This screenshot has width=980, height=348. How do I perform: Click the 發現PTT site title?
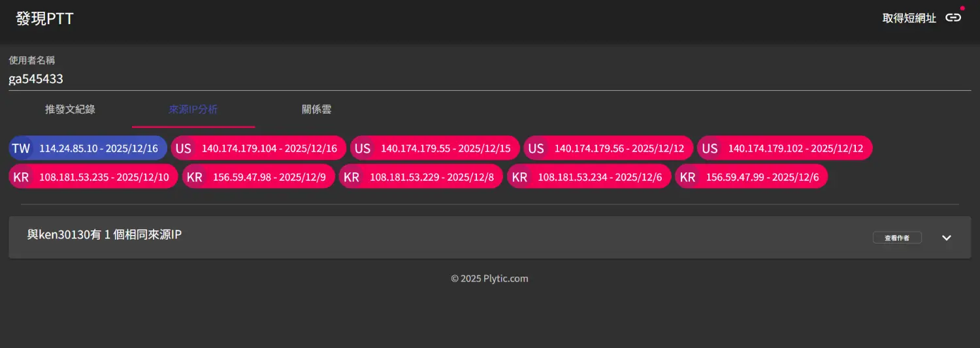click(44, 18)
